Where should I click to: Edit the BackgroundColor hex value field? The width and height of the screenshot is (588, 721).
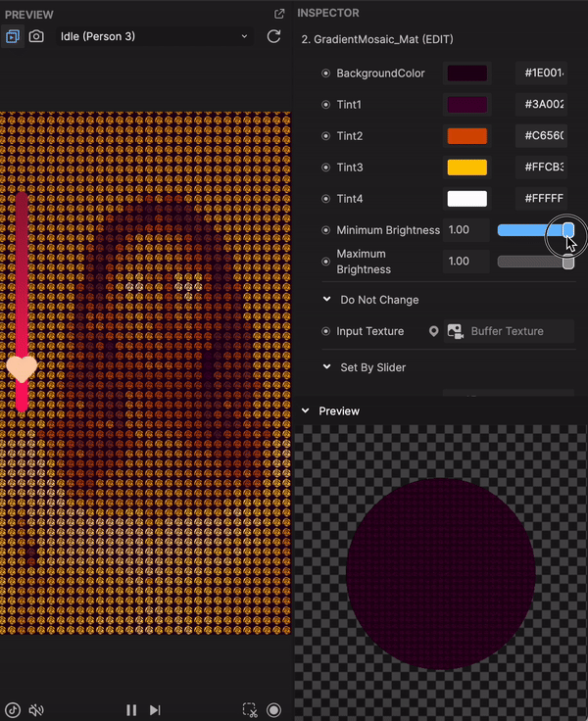coord(542,73)
